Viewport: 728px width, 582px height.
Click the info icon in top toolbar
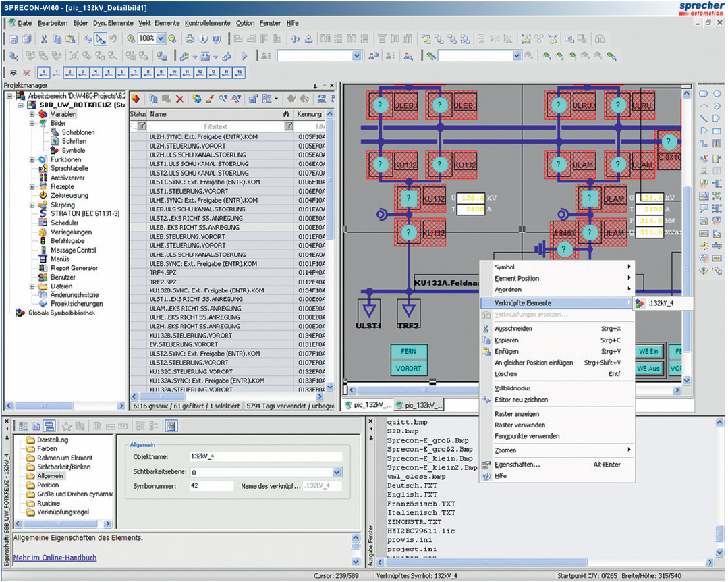pos(203,39)
